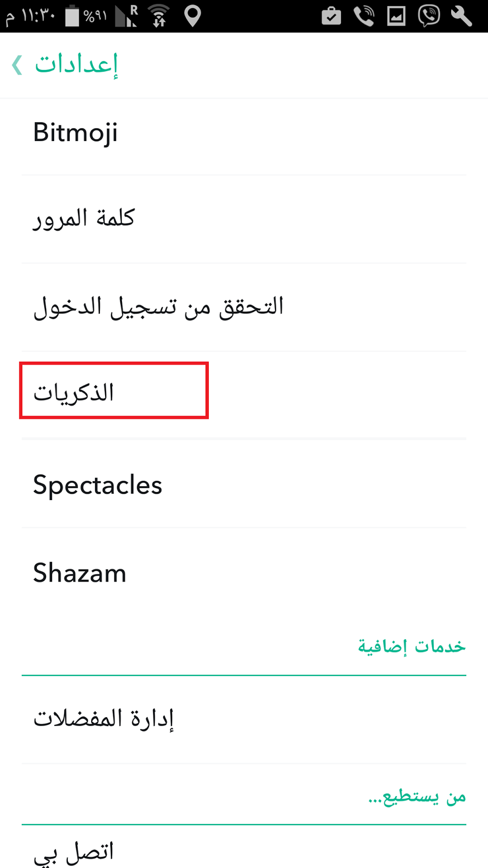
Task: Tap the إعدادات settings title
Action: [x=76, y=65]
